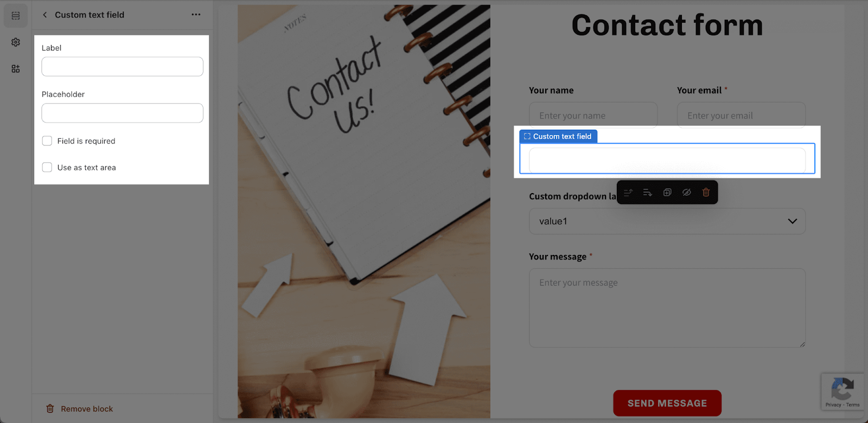Click the reCAPTCHA badge icon
This screenshot has width=868, height=423.
click(x=843, y=388)
